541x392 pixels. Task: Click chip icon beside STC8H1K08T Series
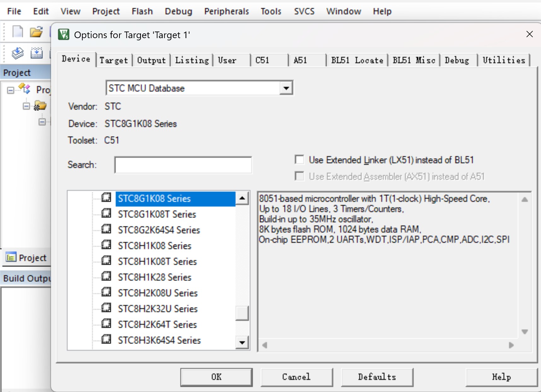(106, 261)
